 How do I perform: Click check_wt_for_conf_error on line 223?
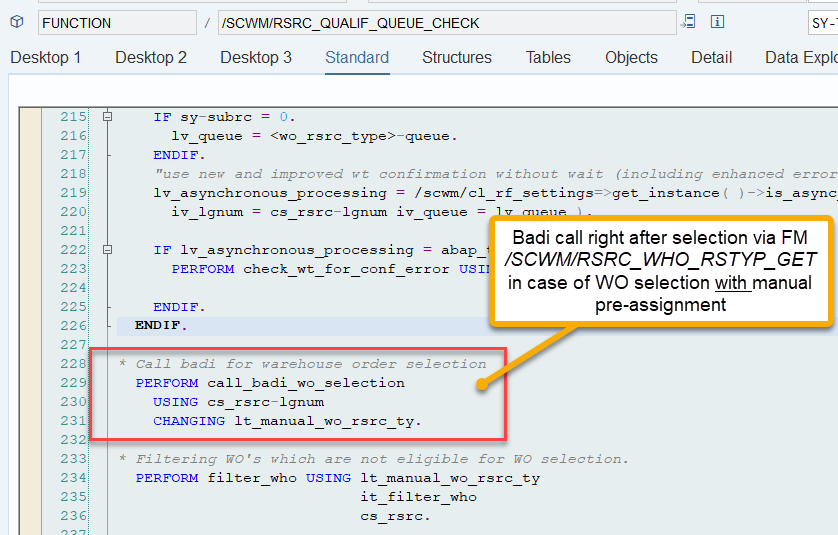346,269
